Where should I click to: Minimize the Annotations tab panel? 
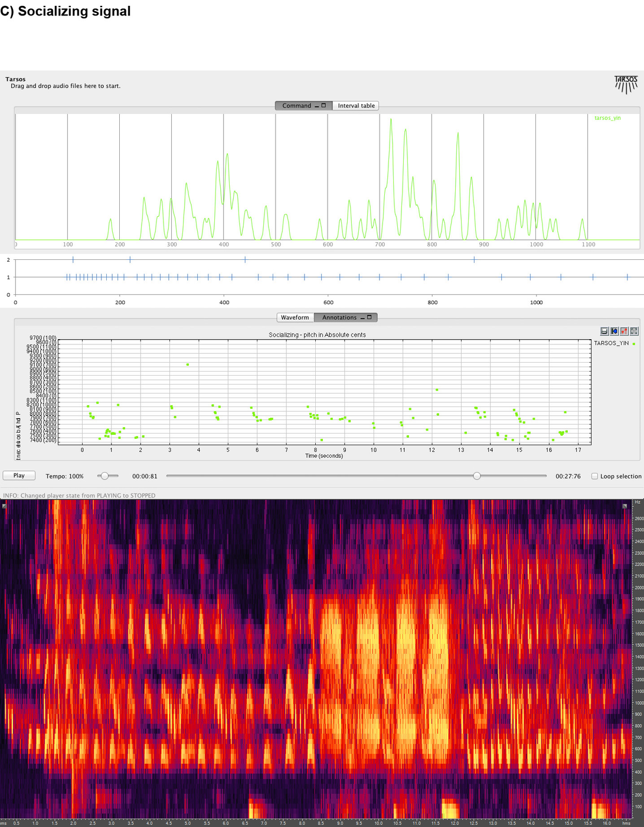[x=362, y=318]
